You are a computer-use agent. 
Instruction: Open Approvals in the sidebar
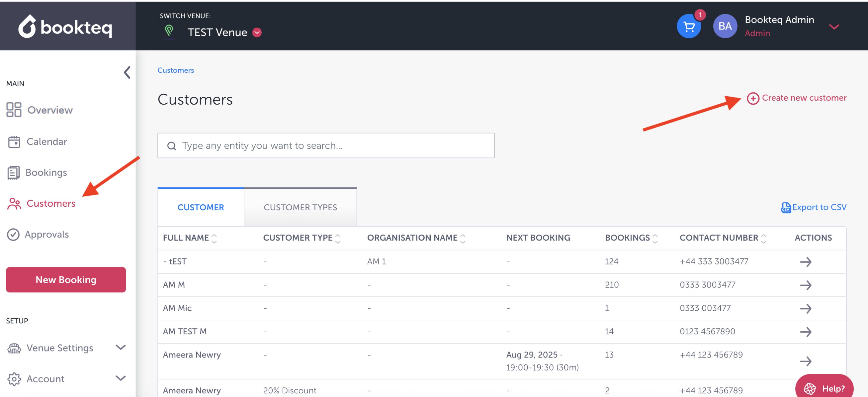(46, 234)
